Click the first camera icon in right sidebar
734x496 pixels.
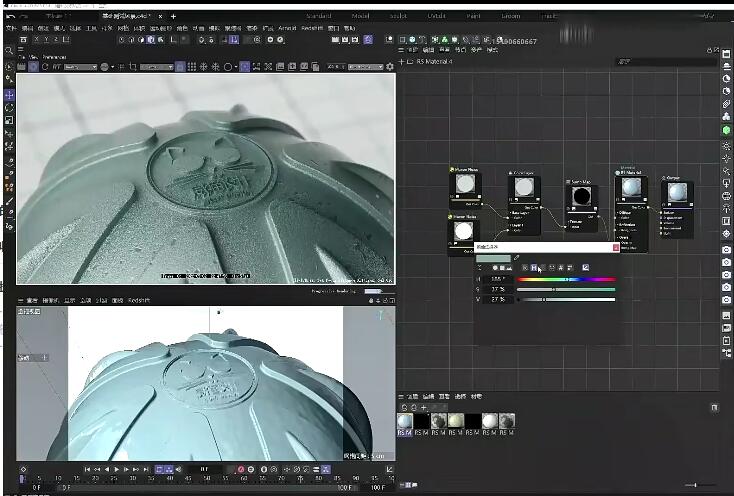[x=725, y=249]
